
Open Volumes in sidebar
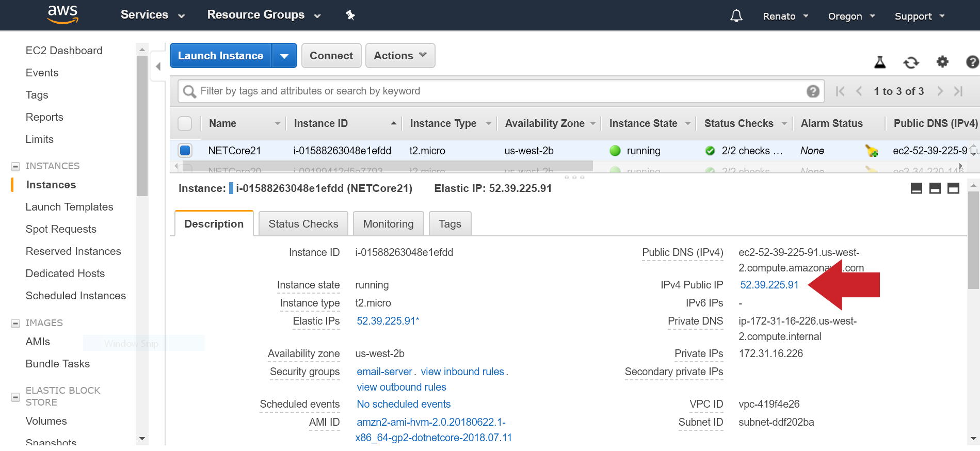[46, 421]
